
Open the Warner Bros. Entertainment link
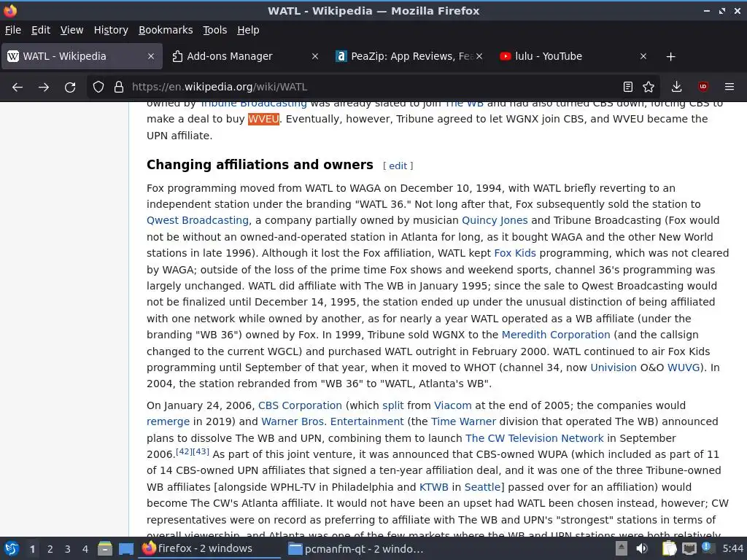(x=333, y=422)
